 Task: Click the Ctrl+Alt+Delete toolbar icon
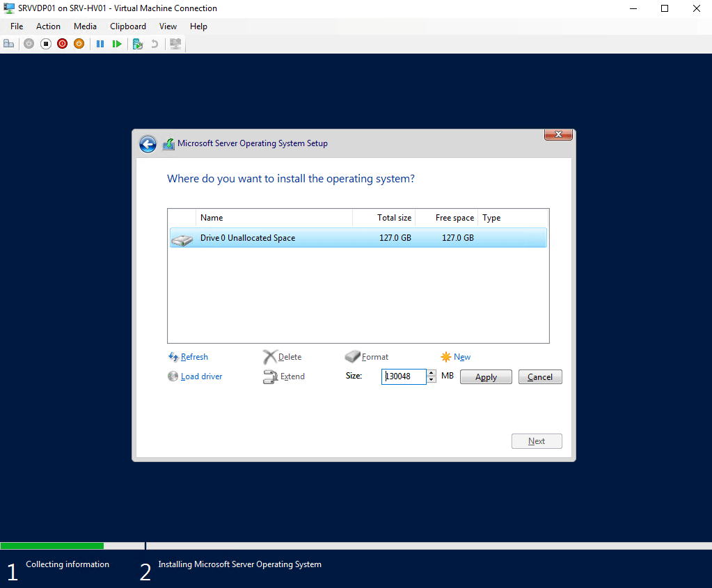pyautogui.click(x=9, y=44)
